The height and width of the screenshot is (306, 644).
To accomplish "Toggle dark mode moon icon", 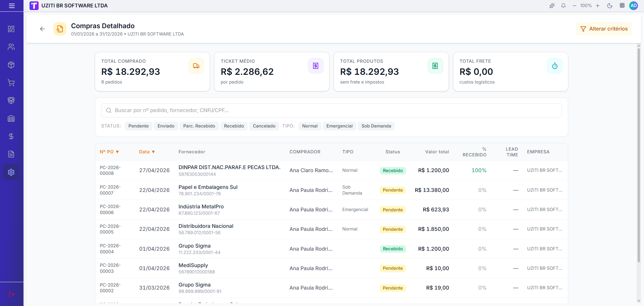I will coord(610,6).
